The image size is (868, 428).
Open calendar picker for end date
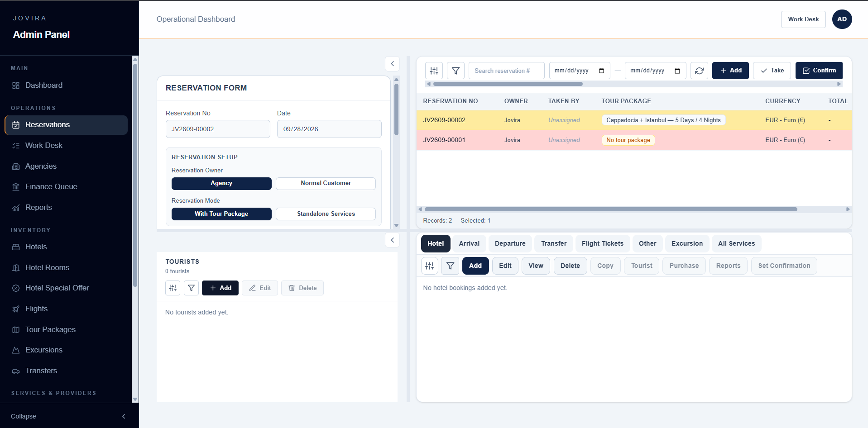[677, 71]
